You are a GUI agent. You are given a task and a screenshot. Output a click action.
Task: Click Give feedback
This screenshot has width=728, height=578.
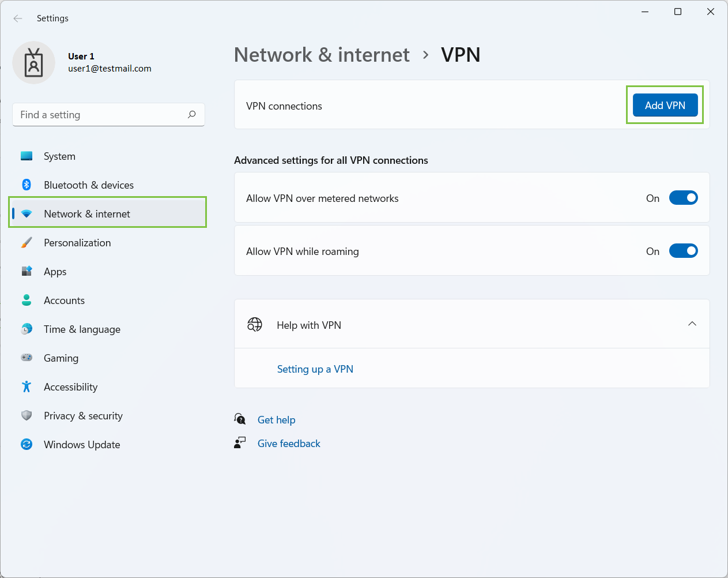point(289,443)
